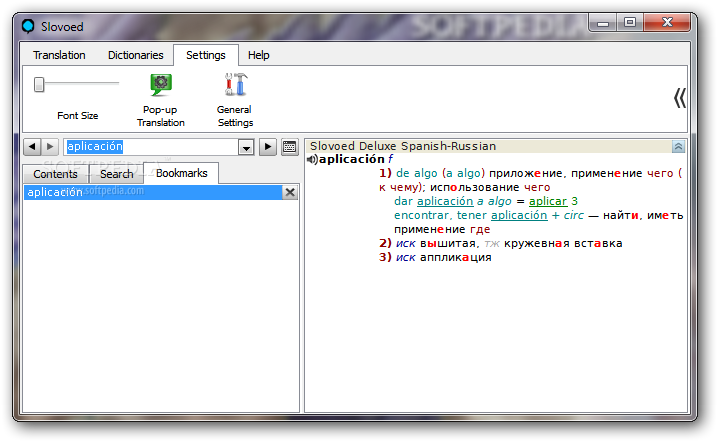Switch to the Contents tab

point(55,174)
